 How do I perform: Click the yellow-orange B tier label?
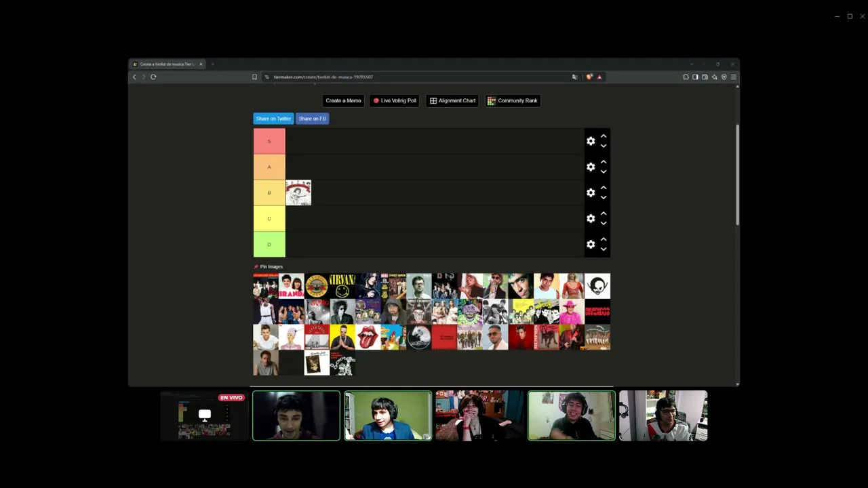click(269, 192)
